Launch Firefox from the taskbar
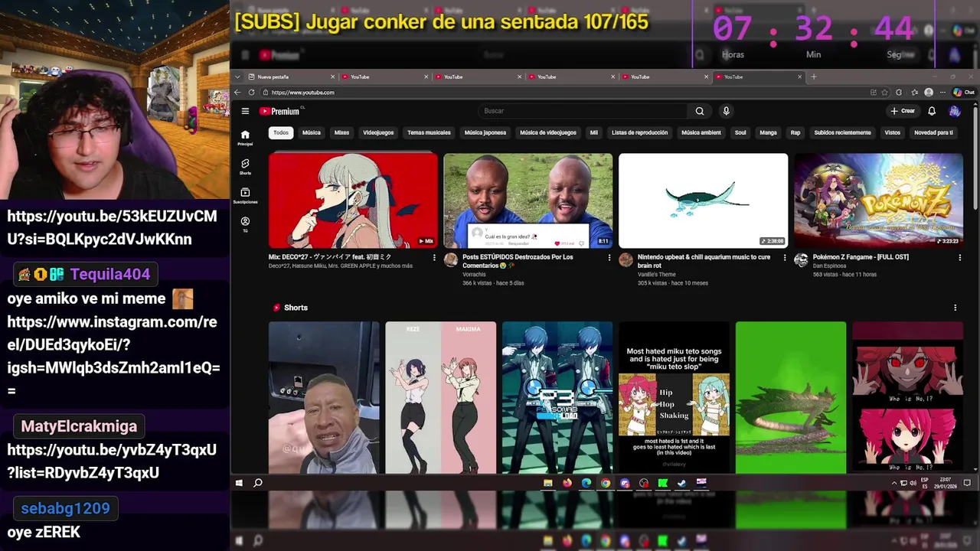980x551 pixels. (567, 483)
